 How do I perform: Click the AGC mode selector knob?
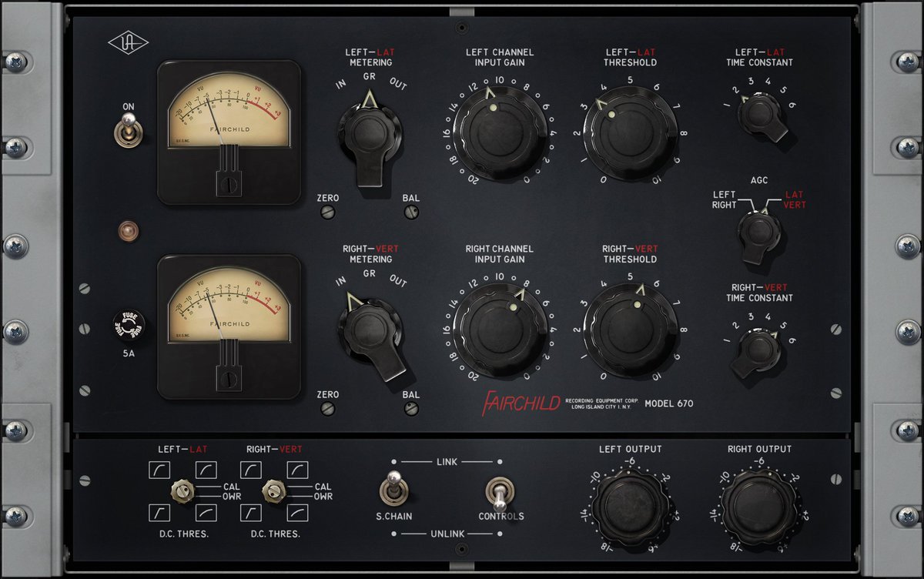(x=761, y=234)
